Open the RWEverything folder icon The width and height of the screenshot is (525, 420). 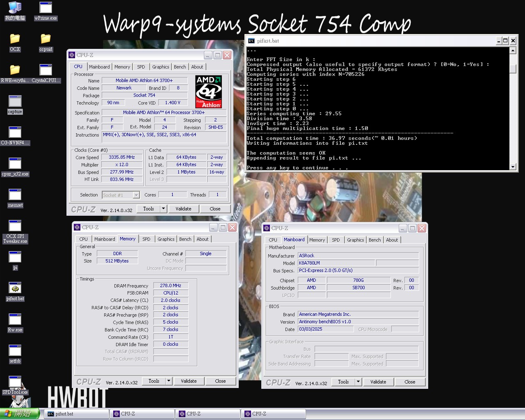coord(15,73)
